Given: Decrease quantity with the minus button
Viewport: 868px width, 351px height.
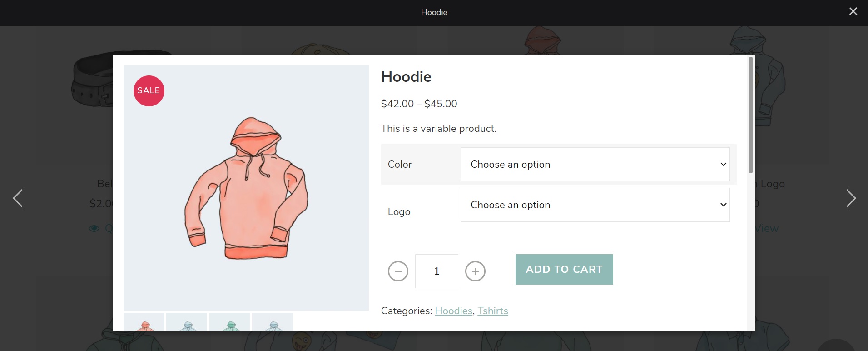Looking at the screenshot, I should [x=398, y=271].
